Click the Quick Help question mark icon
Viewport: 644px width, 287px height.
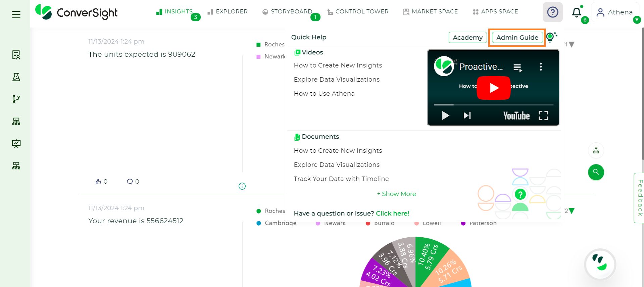pyautogui.click(x=552, y=12)
